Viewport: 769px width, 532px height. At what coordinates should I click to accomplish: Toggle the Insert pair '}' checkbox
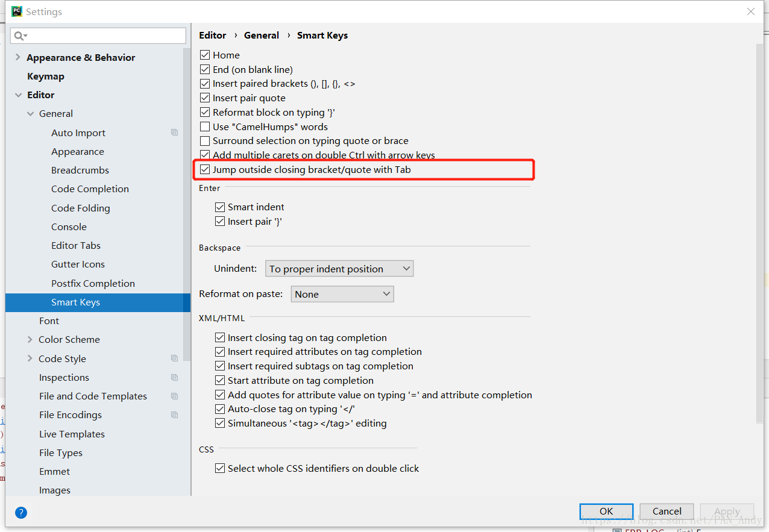click(220, 221)
